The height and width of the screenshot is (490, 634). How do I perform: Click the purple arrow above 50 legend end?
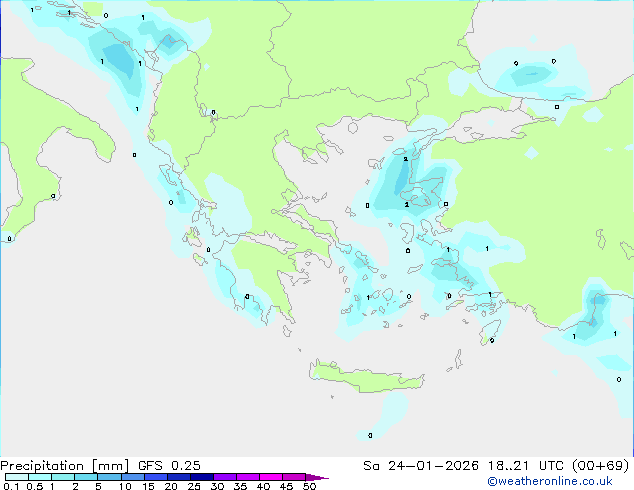tap(317, 477)
